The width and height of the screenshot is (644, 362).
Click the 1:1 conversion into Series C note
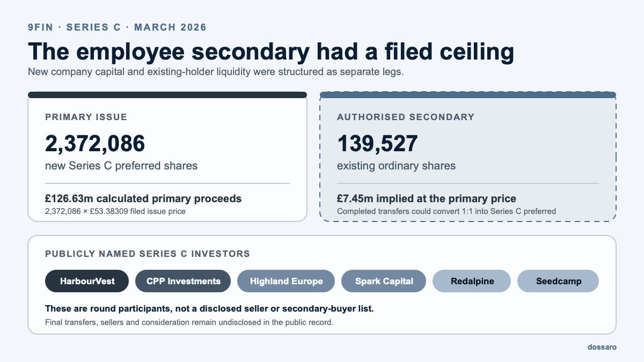[447, 211]
